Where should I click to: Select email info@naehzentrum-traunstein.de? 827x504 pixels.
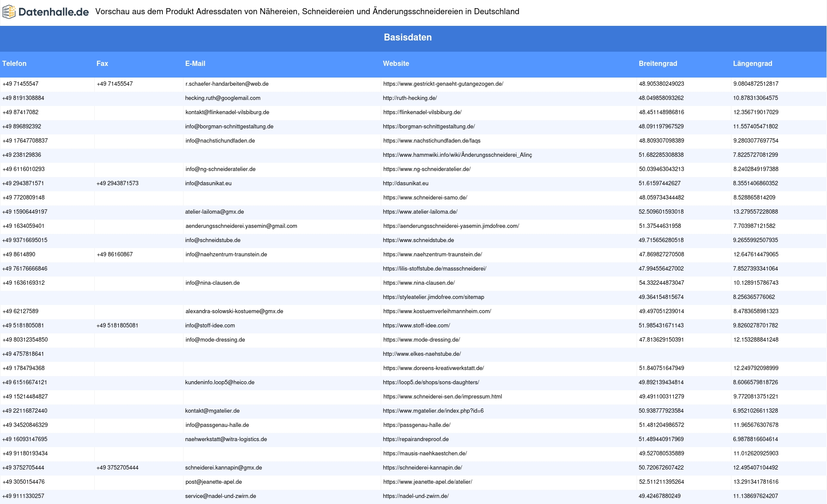coord(226,255)
